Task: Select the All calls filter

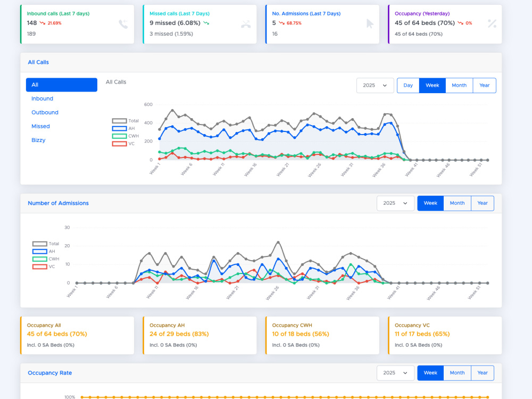Action: click(x=61, y=85)
